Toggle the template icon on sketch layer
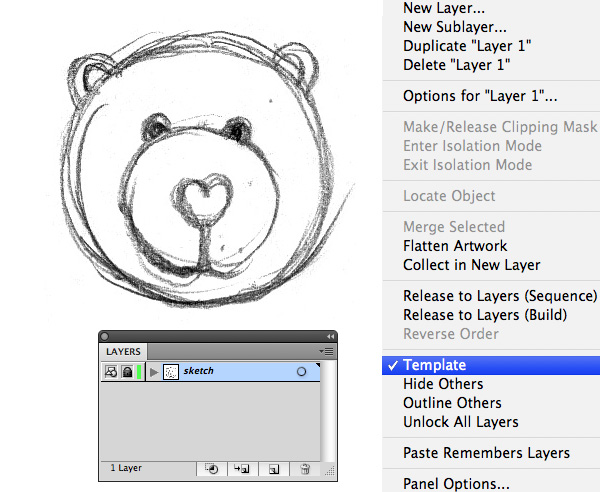The image size is (600, 492). pyautogui.click(x=111, y=371)
